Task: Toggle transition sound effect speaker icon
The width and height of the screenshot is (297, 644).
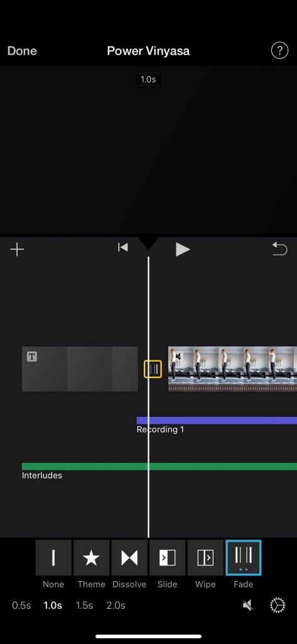Action: [248, 605]
